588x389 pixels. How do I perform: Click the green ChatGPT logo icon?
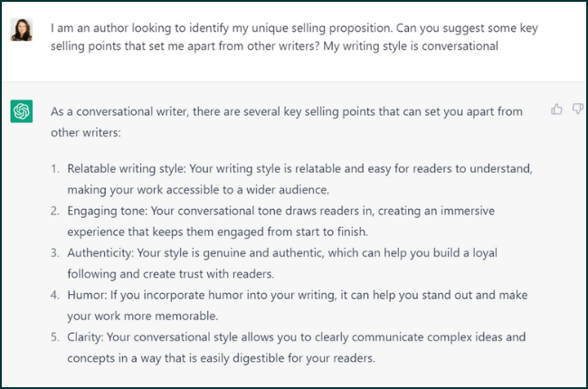[x=22, y=111]
